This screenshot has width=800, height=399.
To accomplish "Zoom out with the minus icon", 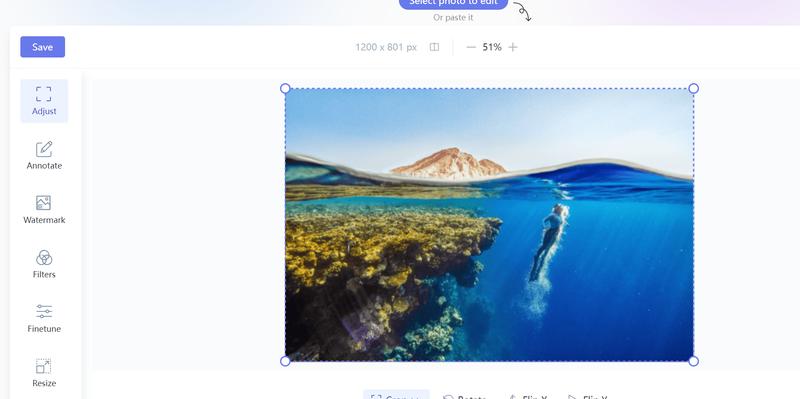I will 471,47.
